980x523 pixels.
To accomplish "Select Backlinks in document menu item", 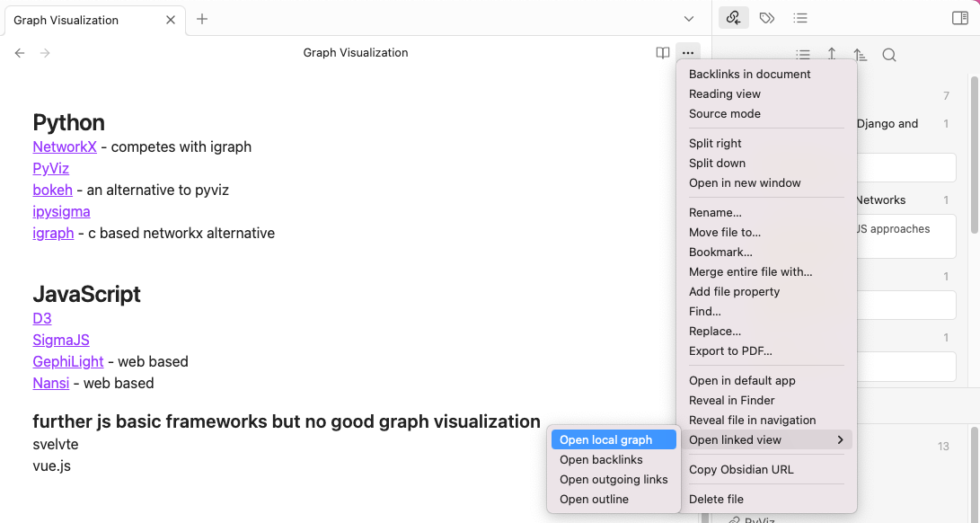I will pyautogui.click(x=766, y=74).
